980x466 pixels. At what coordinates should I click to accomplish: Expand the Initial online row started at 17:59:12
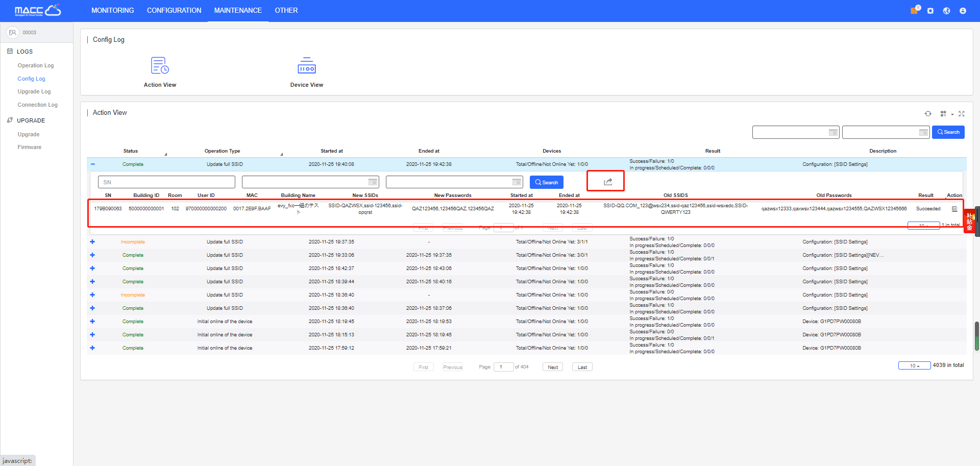(92, 348)
